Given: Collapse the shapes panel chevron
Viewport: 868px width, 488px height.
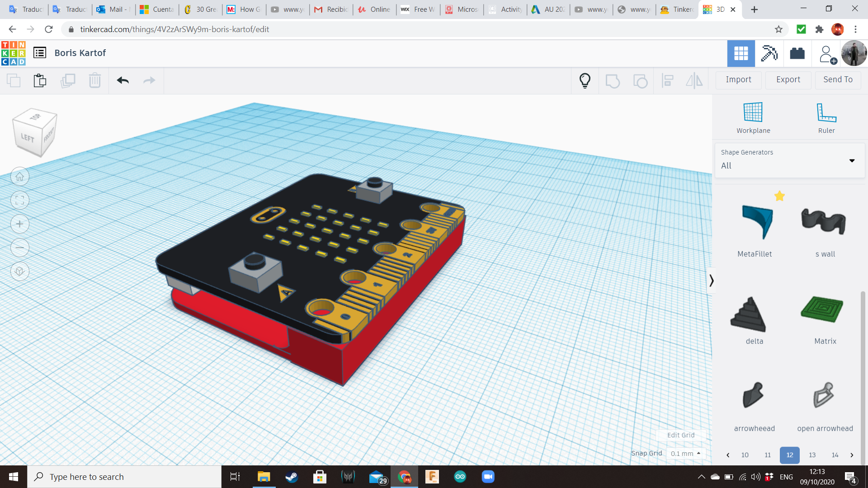Looking at the screenshot, I should click(x=711, y=281).
